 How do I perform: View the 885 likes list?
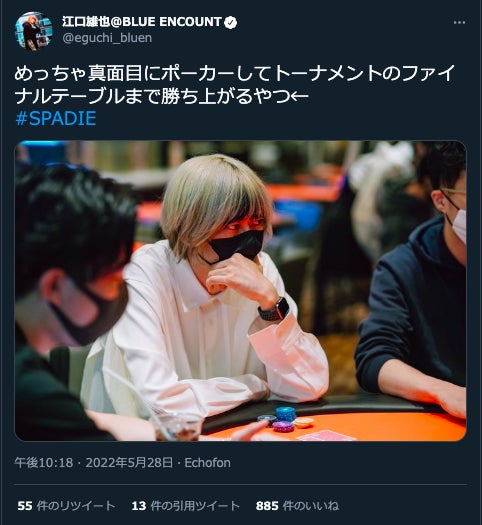point(297,506)
